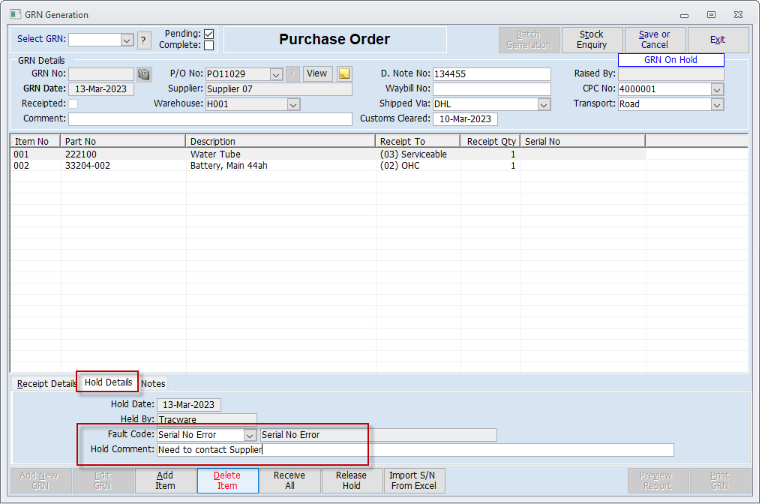This screenshot has height=504, width=760.
Task: Click the yellow note icon beside View
Action: click(344, 74)
